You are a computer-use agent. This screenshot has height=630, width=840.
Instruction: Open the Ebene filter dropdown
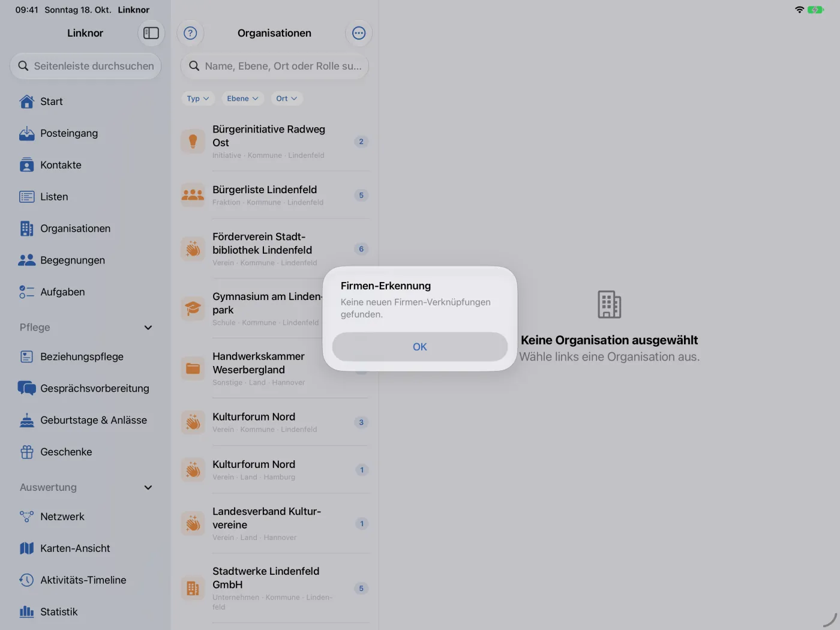pyautogui.click(x=243, y=98)
